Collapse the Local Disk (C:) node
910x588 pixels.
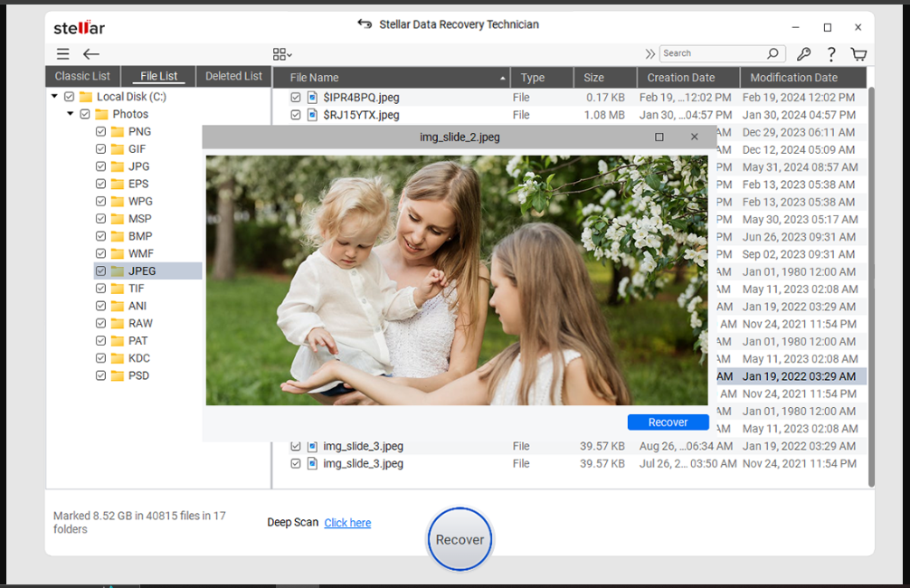coord(53,96)
